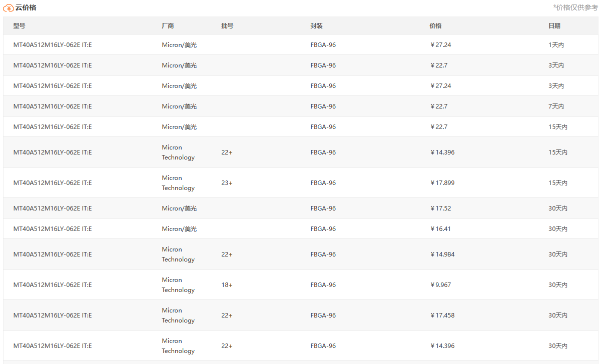Select the 价格 column header
The image size is (604, 364).
(435, 26)
